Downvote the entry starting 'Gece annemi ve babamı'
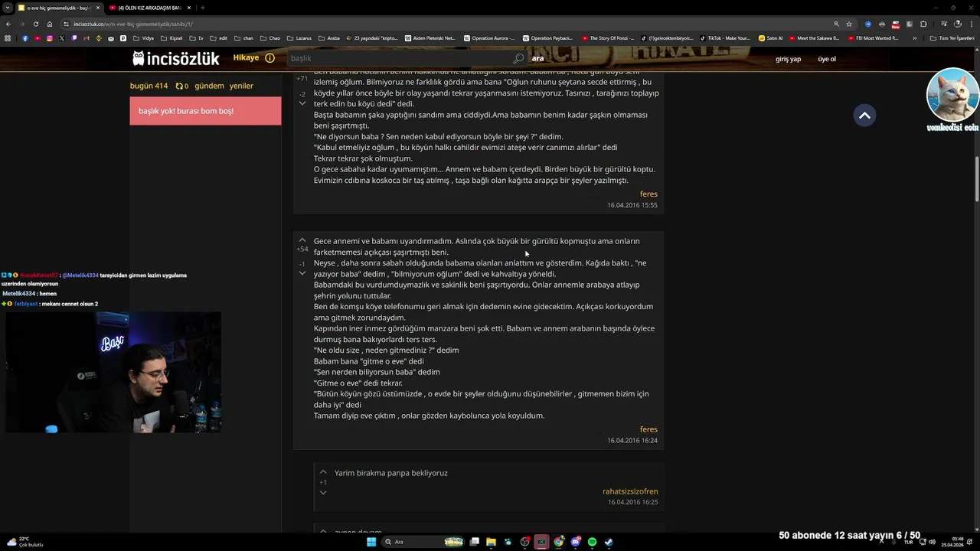 (x=302, y=273)
